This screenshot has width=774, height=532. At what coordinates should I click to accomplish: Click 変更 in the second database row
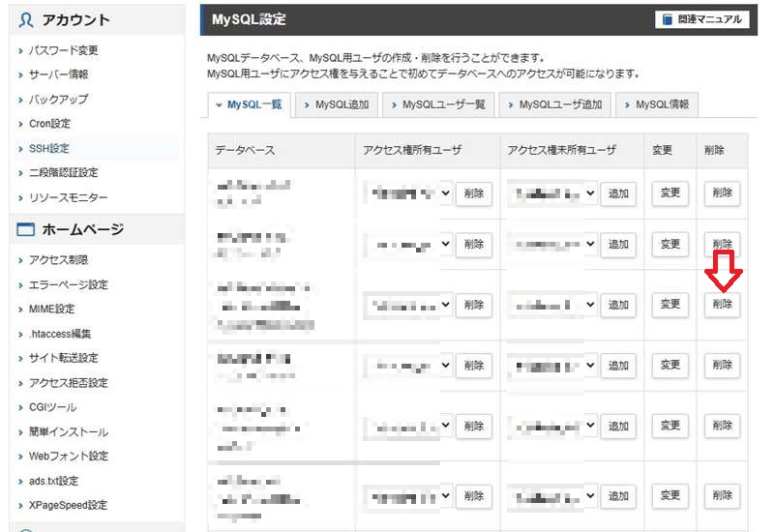[670, 244]
